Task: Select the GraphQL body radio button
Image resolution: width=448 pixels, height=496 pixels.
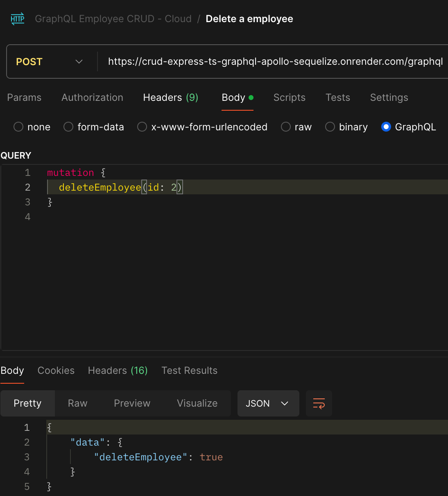Action: [386, 127]
